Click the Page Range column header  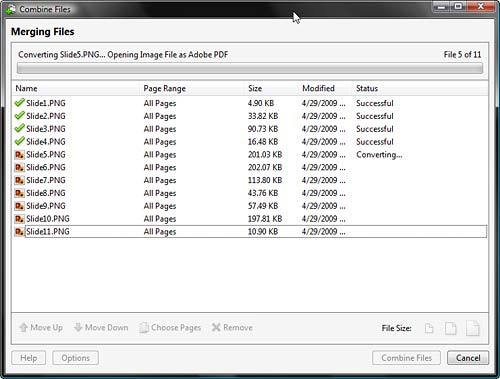coord(192,88)
